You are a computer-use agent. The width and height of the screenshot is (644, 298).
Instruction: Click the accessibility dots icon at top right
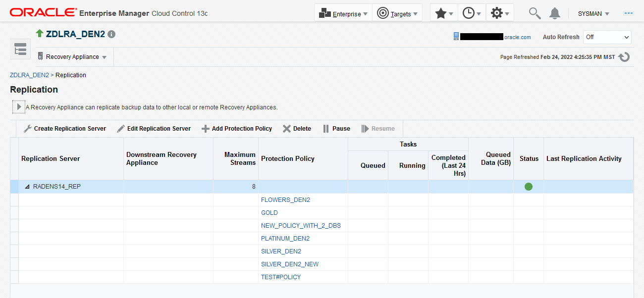pos(629,13)
